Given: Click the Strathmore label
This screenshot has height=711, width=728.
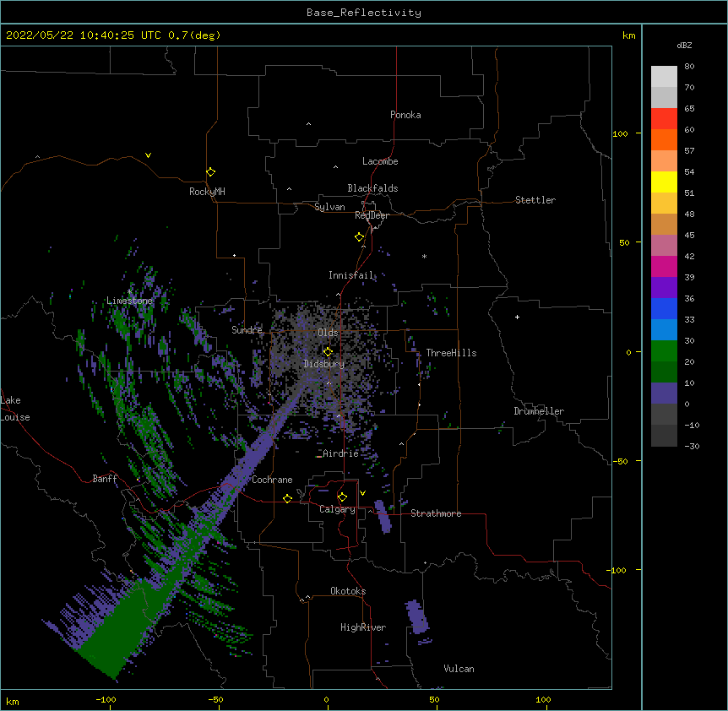Looking at the screenshot, I should pos(436,513).
